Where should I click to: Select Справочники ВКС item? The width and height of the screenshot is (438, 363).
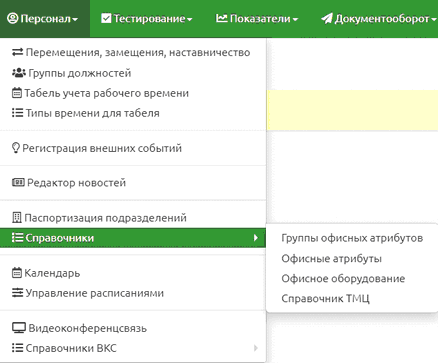[133, 348]
